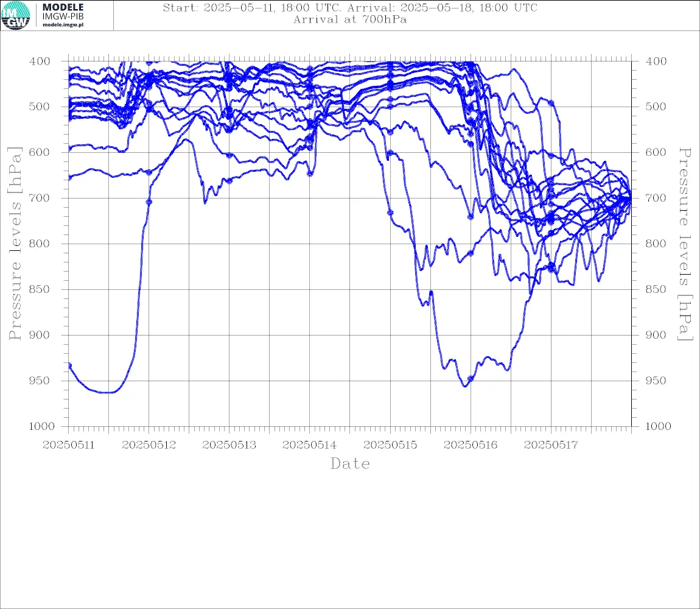Click the right axis 800 tick label
Screen dimensions: 700x609
coord(656,244)
